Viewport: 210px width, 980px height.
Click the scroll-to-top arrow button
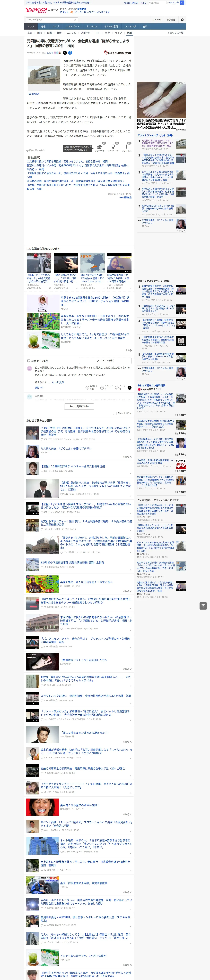click(x=203, y=606)
